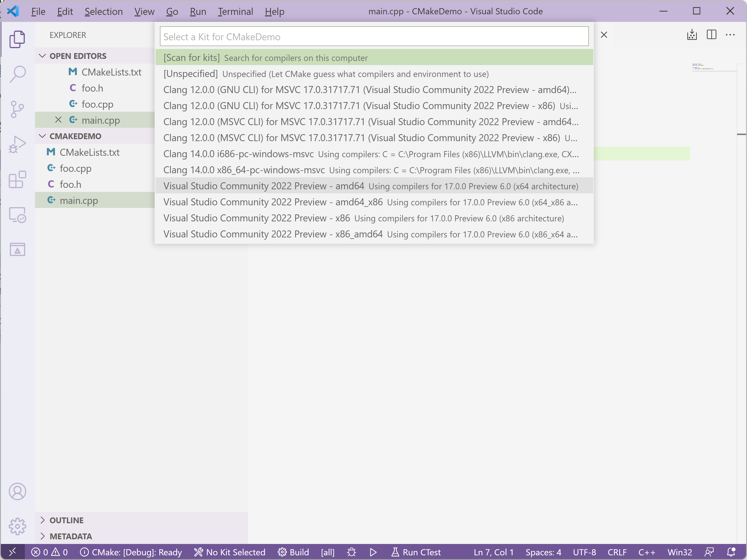Select Visual Studio Community 2022 Preview amd64 kit

click(374, 186)
